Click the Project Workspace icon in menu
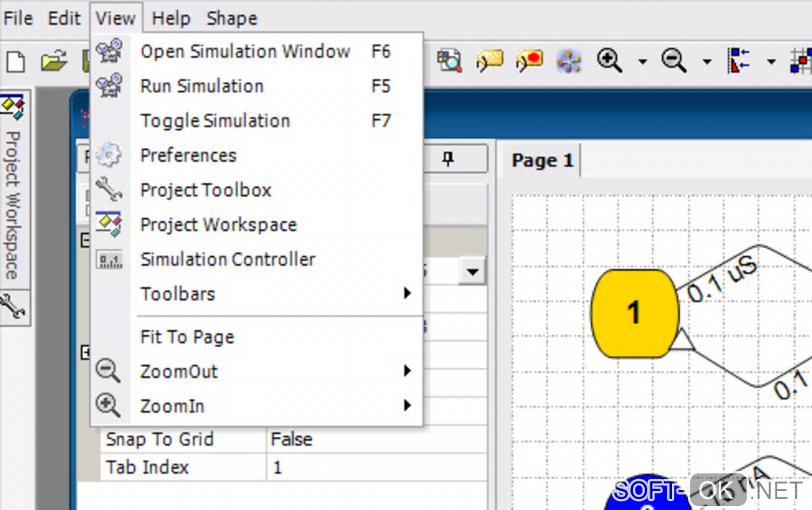This screenshot has width=812, height=510. 109,224
